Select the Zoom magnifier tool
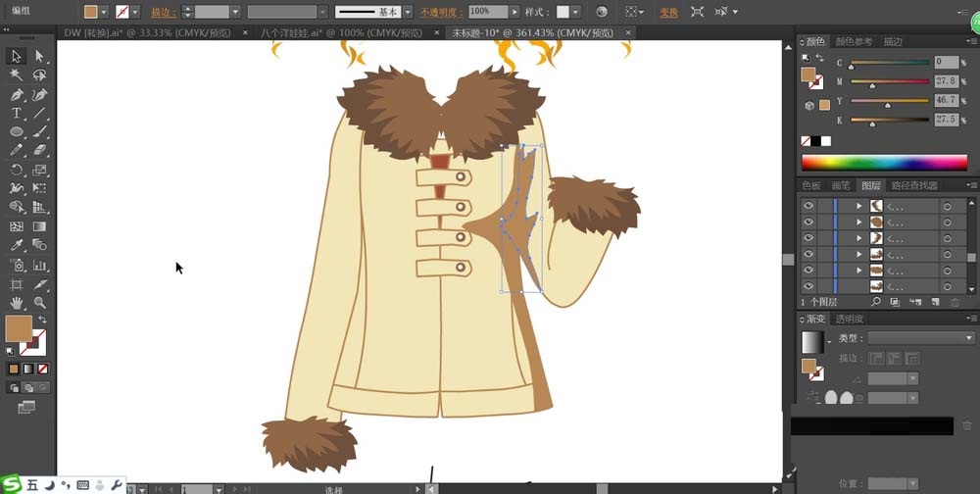This screenshot has height=494, width=980. [40, 302]
